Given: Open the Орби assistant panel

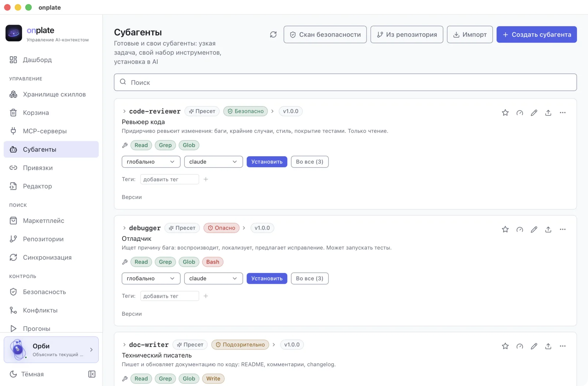Looking at the screenshot, I should [51, 350].
